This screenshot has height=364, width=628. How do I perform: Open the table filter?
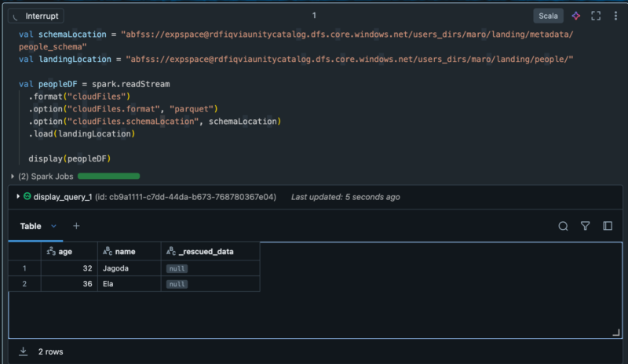pyautogui.click(x=585, y=226)
